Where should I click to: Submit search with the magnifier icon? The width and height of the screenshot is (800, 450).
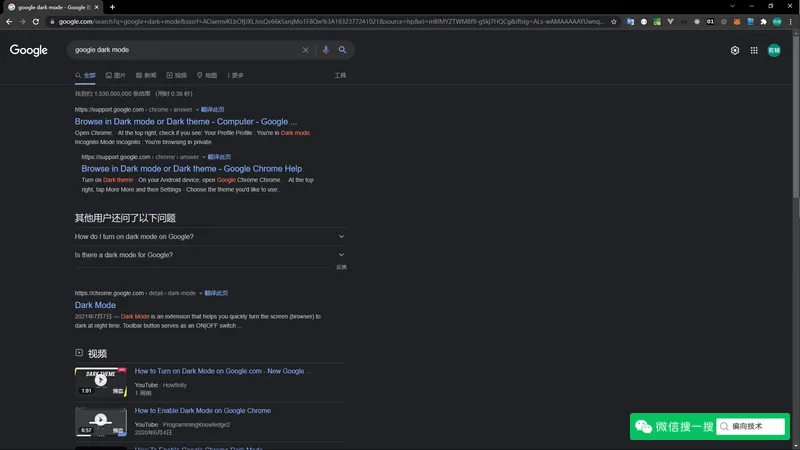click(342, 50)
